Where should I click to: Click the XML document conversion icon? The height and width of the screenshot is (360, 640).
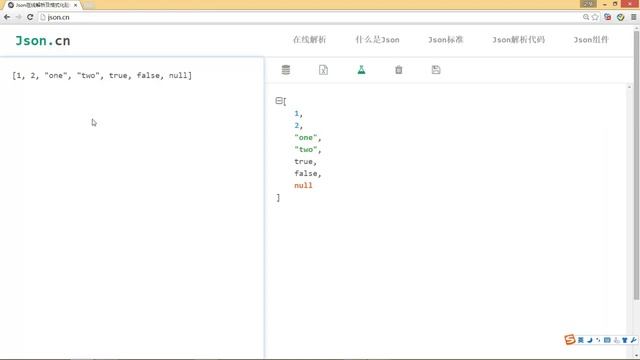pyautogui.click(x=323, y=70)
